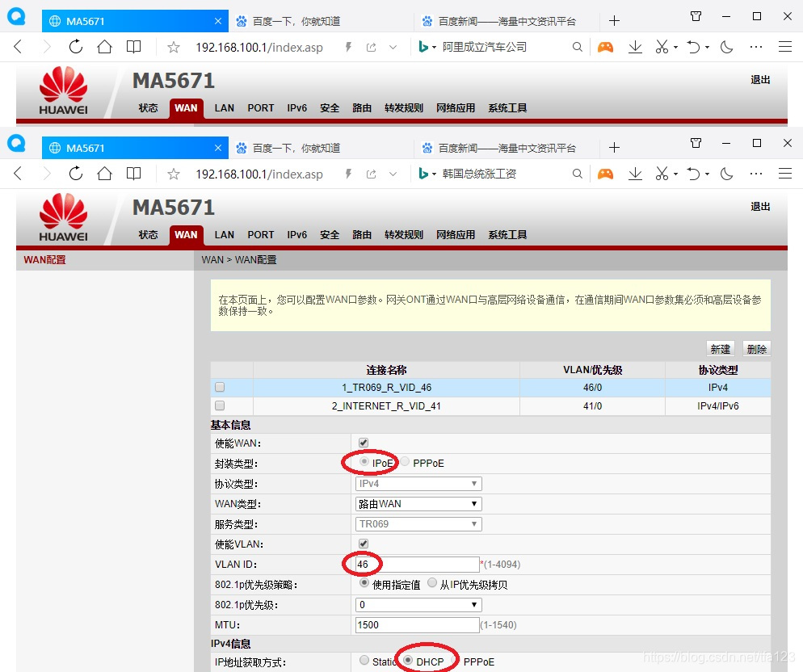The width and height of the screenshot is (803, 672).
Task: Open WAN类型 路由WAN dropdown
Action: [x=418, y=504]
